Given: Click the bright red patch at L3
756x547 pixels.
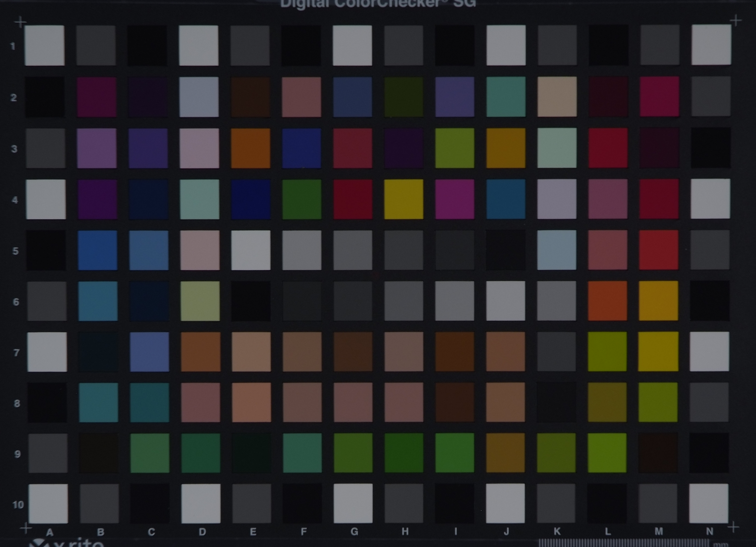Looking at the screenshot, I should coord(608,148).
